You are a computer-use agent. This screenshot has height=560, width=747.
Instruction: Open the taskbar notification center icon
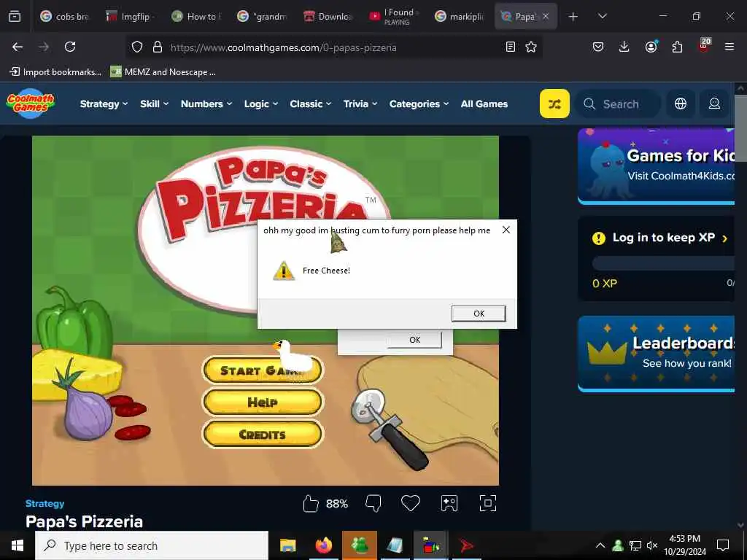tap(723, 545)
